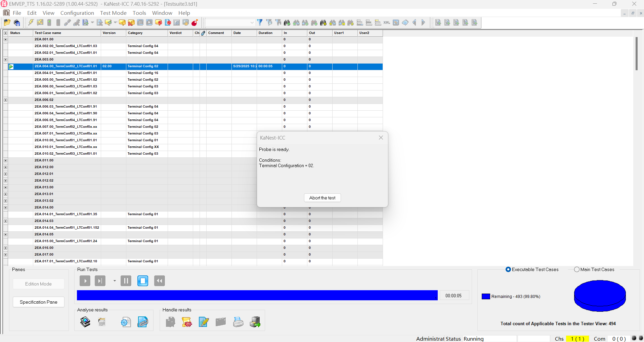This screenshot has height=342, width=644.
Task: Click the Test Case name column header
Action: click(x=67, y=33)
